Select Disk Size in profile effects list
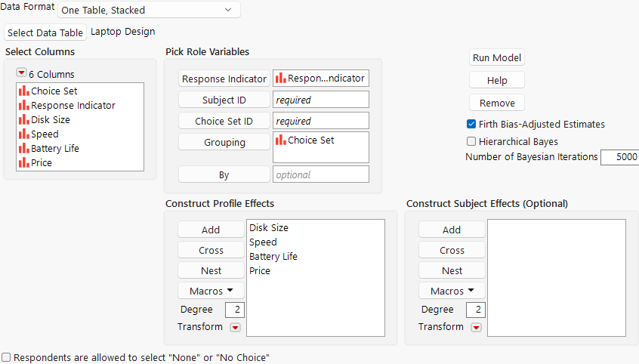The height and width of the screenshot is (364, 639). pyautogui.click(x=269, y=228)
